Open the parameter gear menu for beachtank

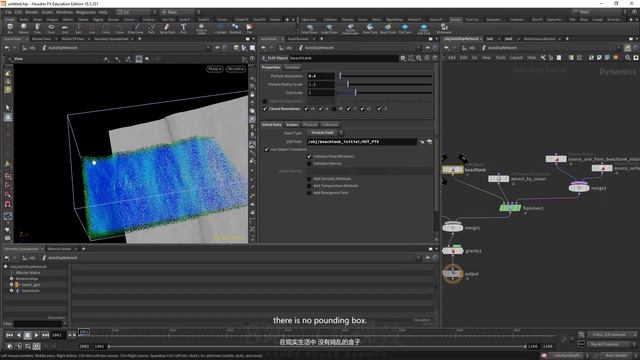pyautogui.click(x=403, y=58)
